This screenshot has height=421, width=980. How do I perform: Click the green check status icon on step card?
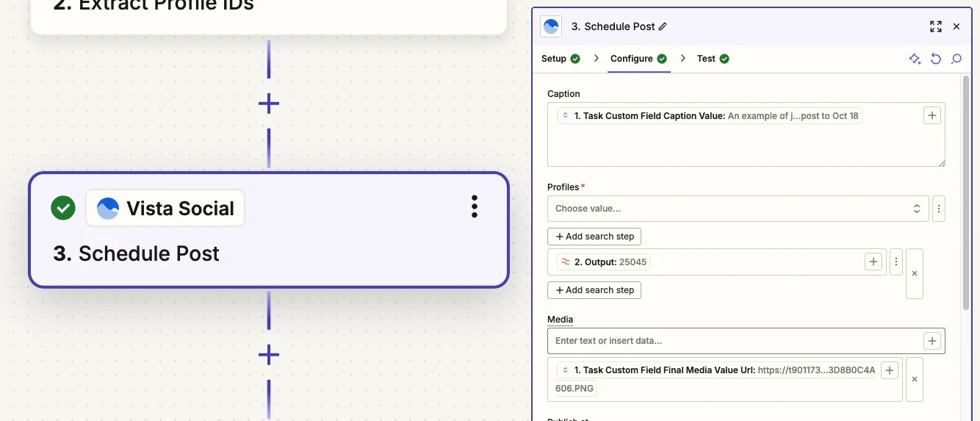click(63, 208)
